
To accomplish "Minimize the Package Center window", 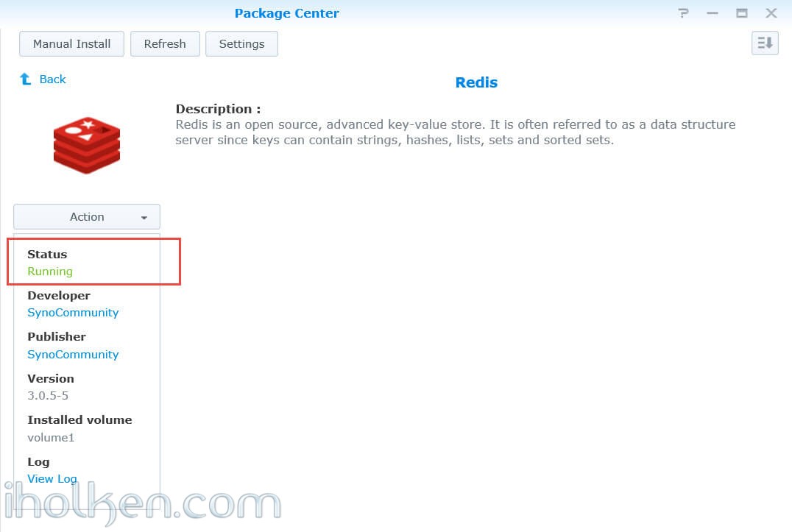I will 713,13.
